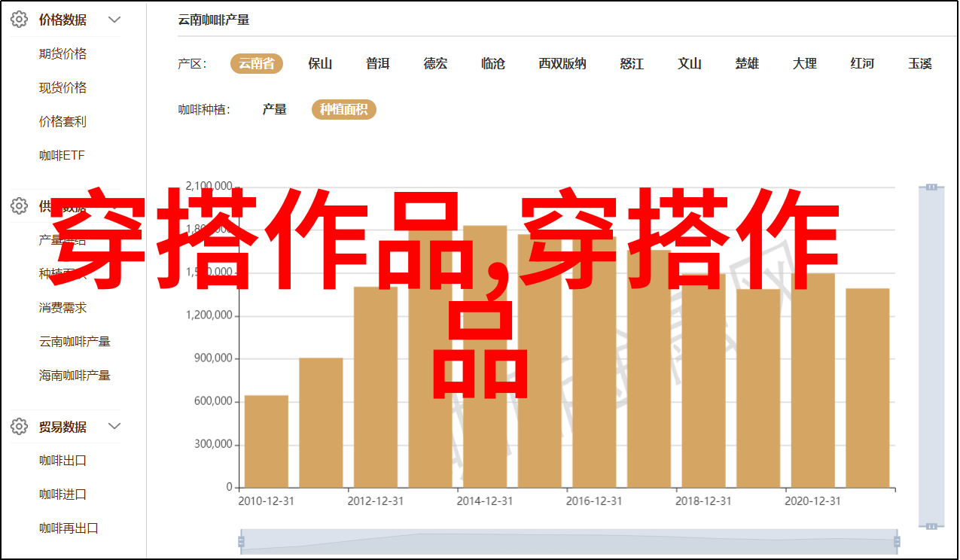This screenshot has height=560, width=960.
Task: Click the gear icon beside 价格数据
Action: [19, 20]
